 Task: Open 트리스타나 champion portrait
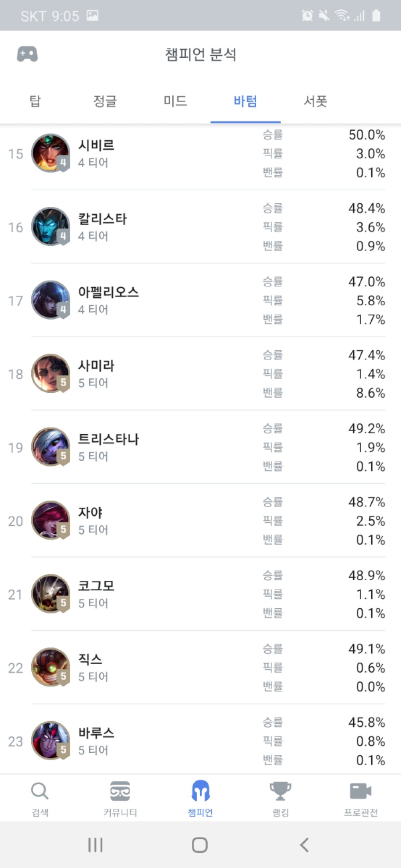click(x=51, y=447)
